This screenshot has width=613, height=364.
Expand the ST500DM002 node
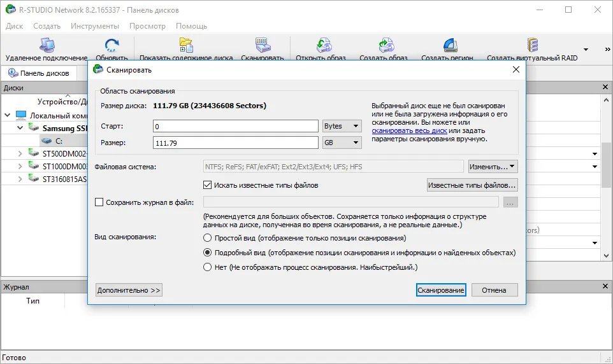click(x=20, y=154)
